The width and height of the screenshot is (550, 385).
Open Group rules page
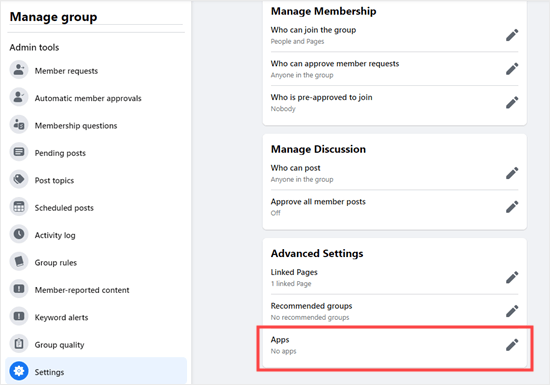tap(96, 262)
